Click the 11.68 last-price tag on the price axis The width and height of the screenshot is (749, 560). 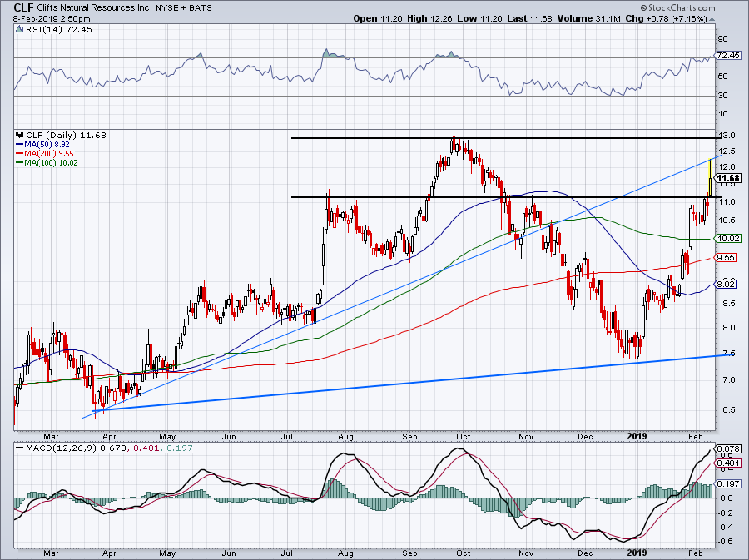click(x=728, y=179)
